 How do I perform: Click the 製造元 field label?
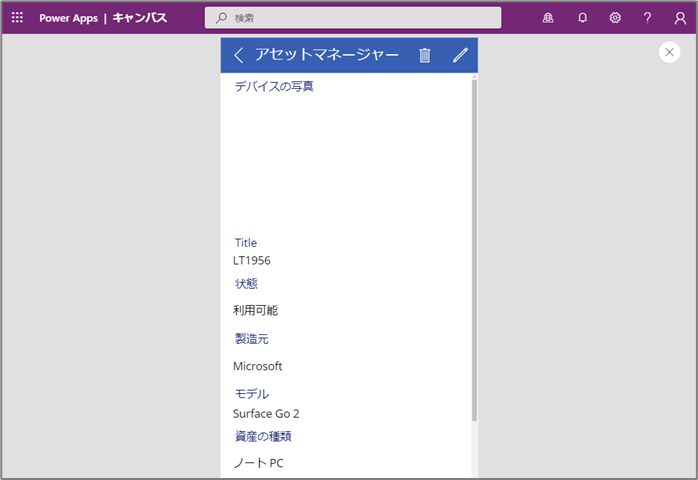(x=252, y=339)
